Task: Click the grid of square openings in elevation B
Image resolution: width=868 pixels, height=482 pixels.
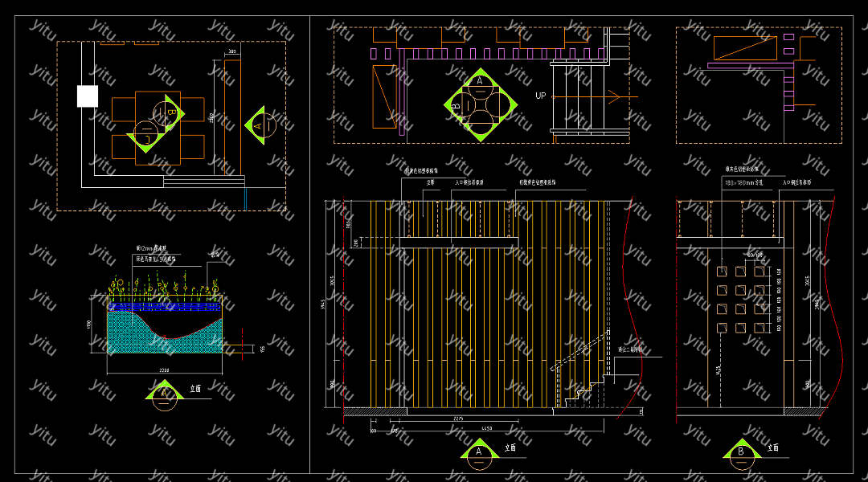Action: click(x=740, y=299)
